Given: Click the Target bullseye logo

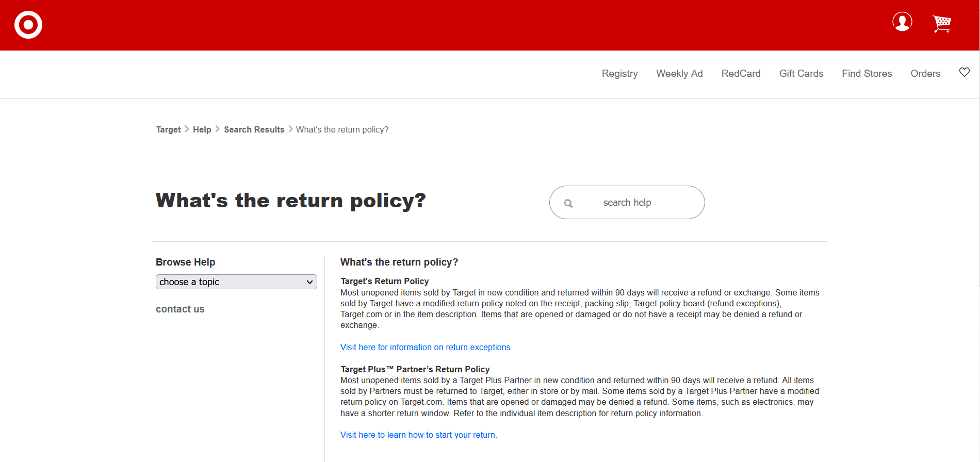Looking at the screenshot, I should coord(28,25).
